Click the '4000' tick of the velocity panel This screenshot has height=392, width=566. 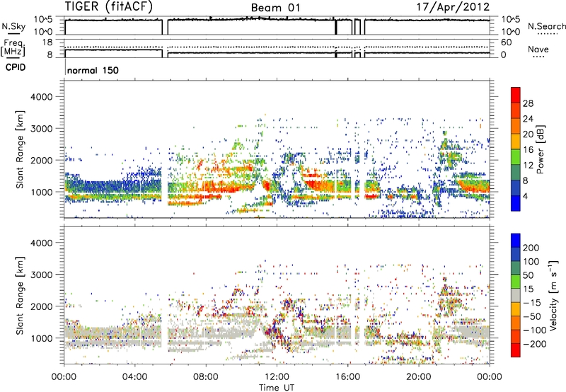42,243
